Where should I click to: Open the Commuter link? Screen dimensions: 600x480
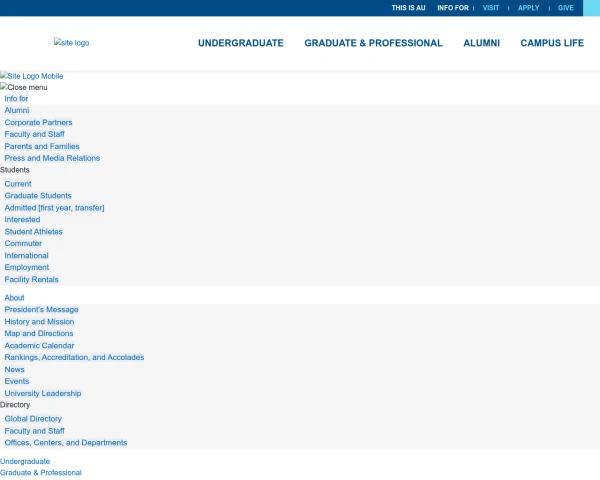(x=23, y=243)
